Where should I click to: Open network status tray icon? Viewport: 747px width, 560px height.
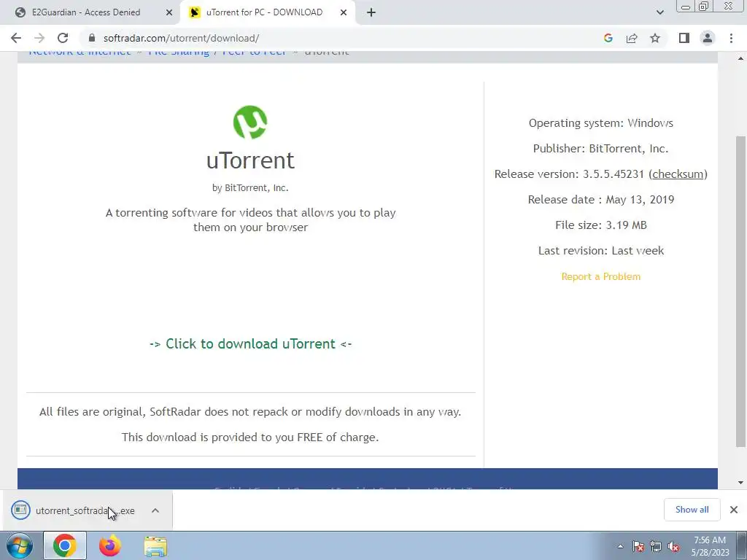click(656, 546)
